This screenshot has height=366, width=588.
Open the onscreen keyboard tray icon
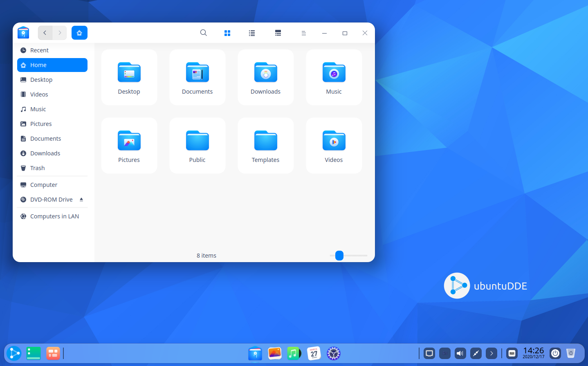coord(512,353)
